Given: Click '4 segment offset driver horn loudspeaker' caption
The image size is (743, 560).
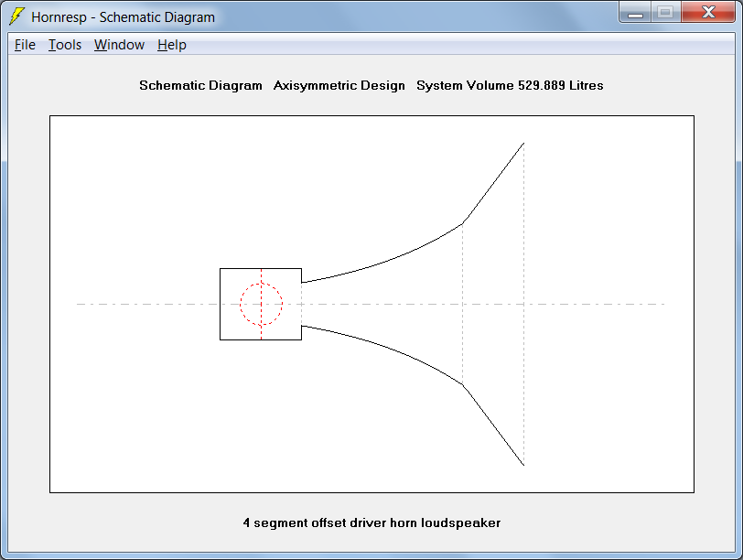Looking at the screenshot, I should click(371, 522).
